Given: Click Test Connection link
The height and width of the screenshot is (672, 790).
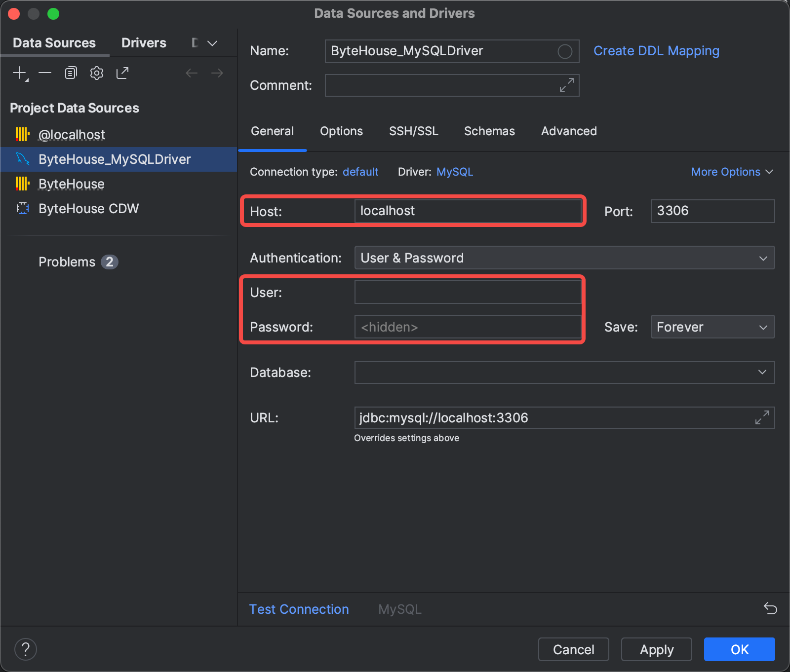Looking at the screenshot, I should pos(299,609).
